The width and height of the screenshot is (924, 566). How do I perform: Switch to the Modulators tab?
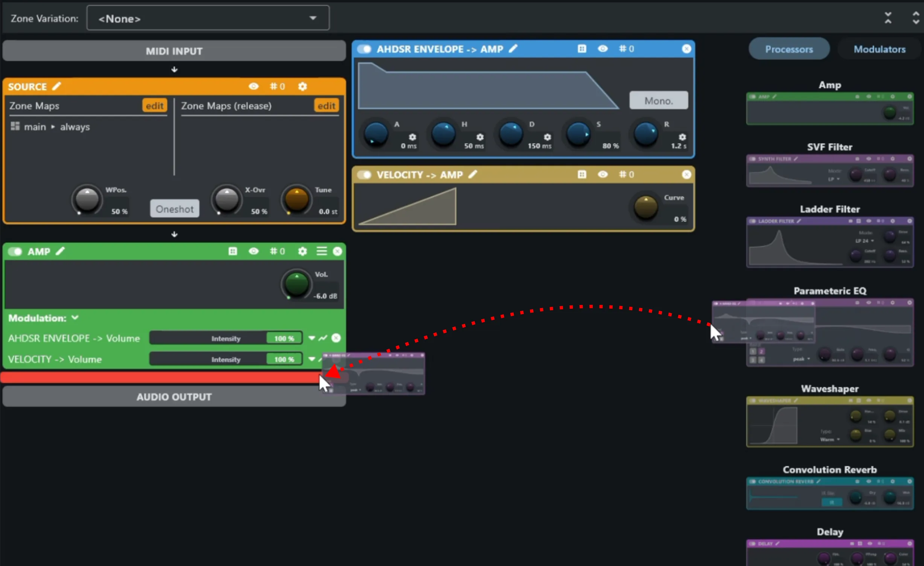[x=879, y=49]
